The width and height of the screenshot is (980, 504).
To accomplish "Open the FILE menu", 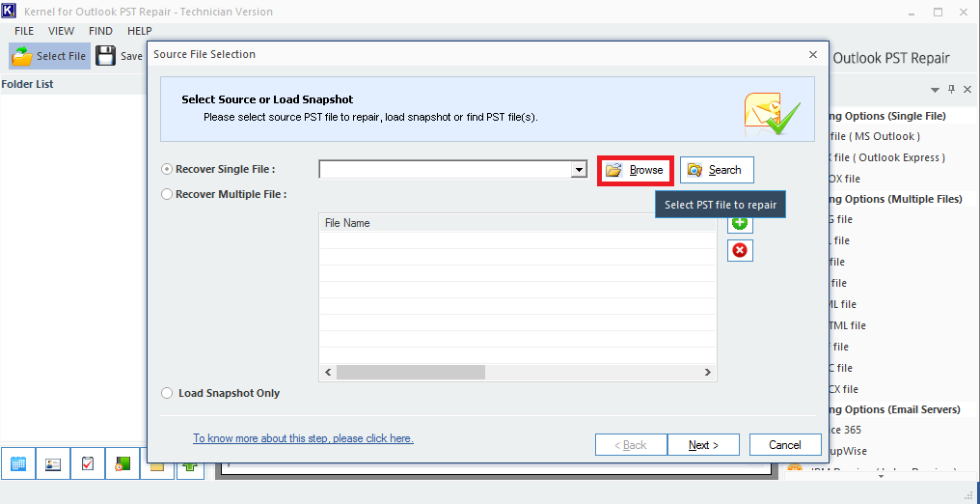I will click(x=24, y=31).
